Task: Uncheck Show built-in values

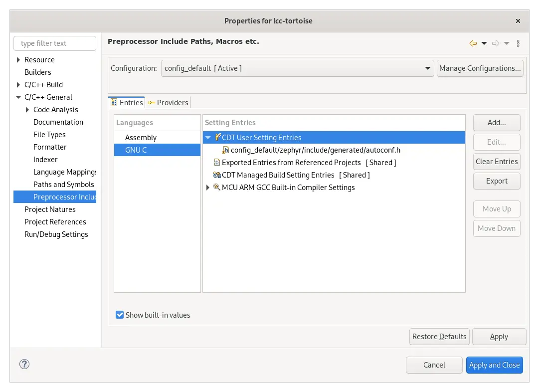Action: (x=120, y=315)
